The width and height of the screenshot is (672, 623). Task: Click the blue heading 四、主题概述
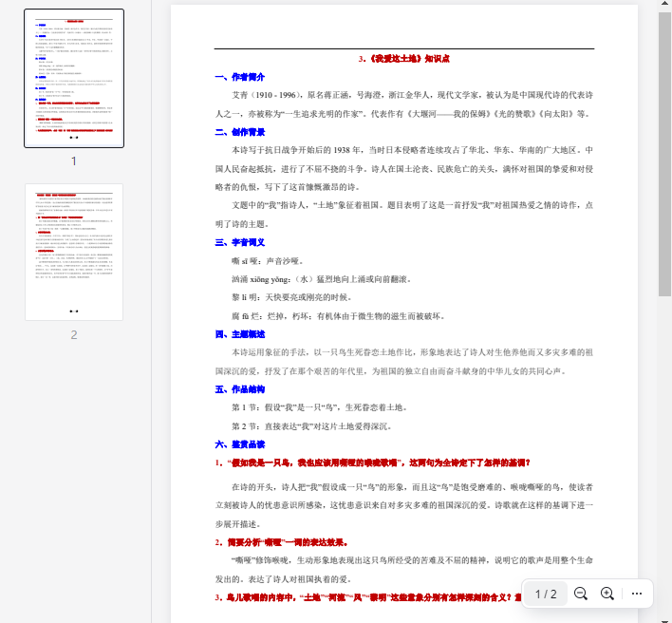tap(240, 334)
